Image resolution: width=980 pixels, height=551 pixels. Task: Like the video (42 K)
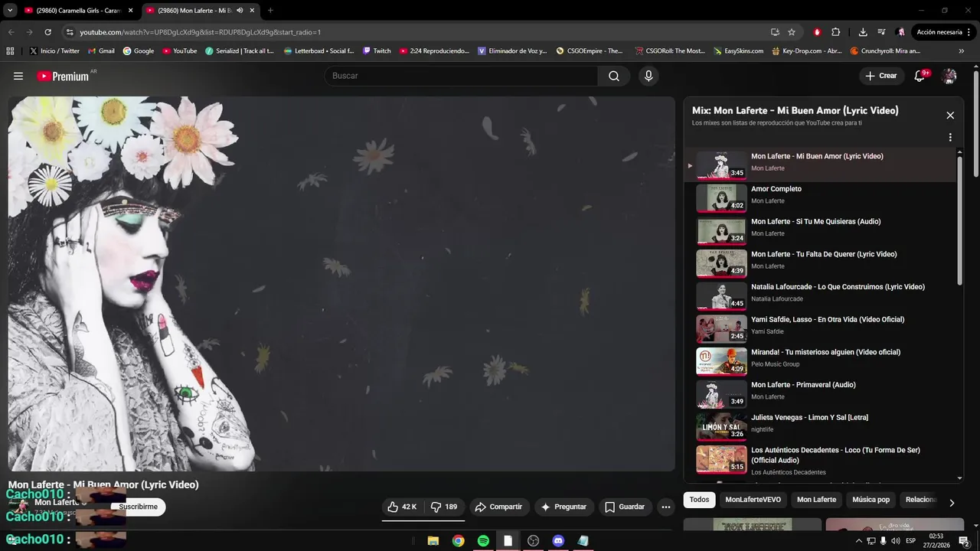tap(403, 507)
